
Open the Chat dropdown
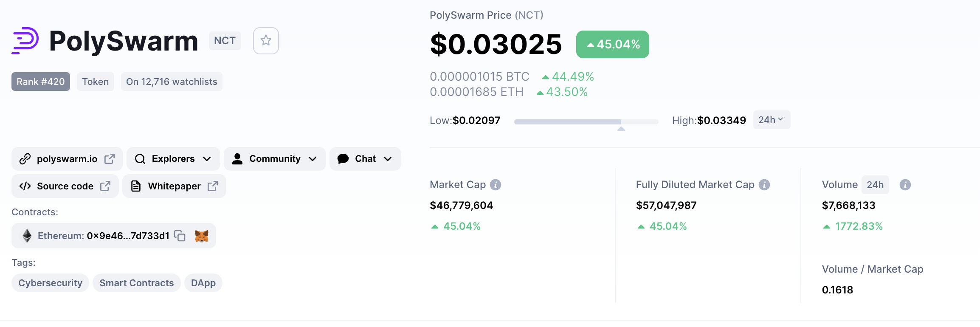[365, 159]
